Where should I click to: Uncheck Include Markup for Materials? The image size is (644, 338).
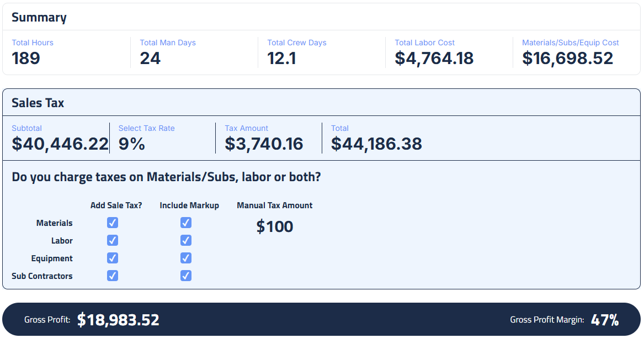click(186, 223)
